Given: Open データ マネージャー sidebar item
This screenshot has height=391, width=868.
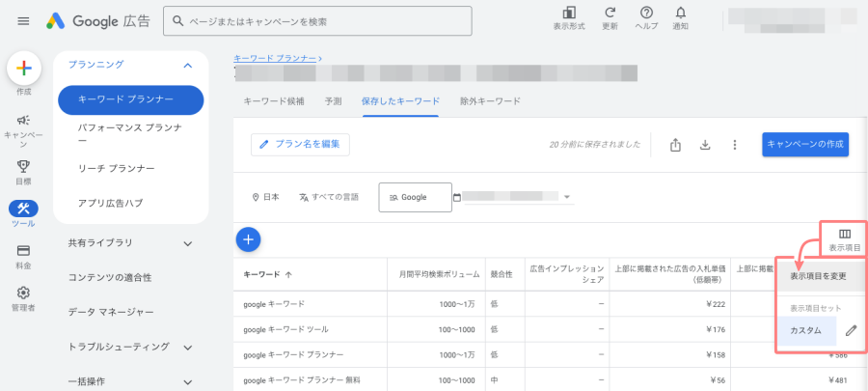Looking at the screenshot, I should (111, 313).
